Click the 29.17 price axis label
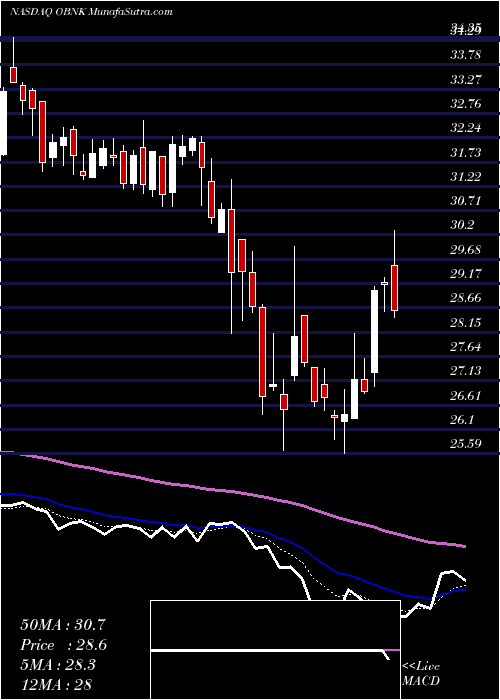This screenshot has height=700, width=500. pos(466,274)
